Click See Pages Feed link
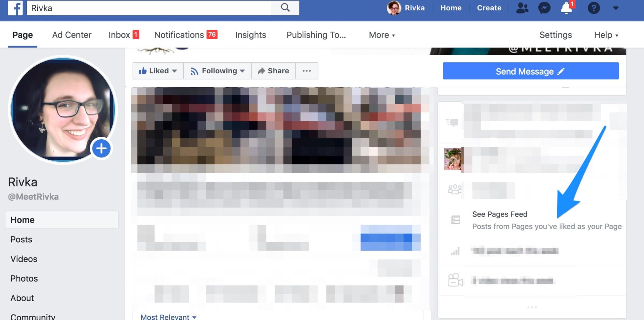This screenshot has width=644, height=320. (x=500, y=214)
